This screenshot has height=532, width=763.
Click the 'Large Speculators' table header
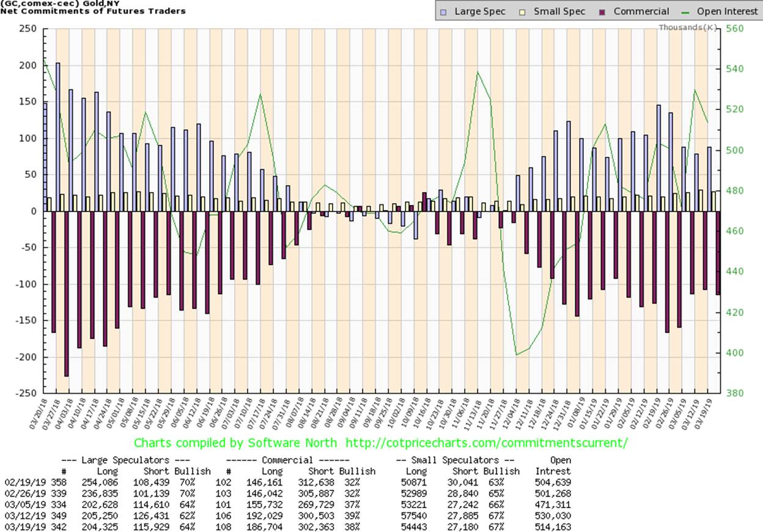coord(125,460)
